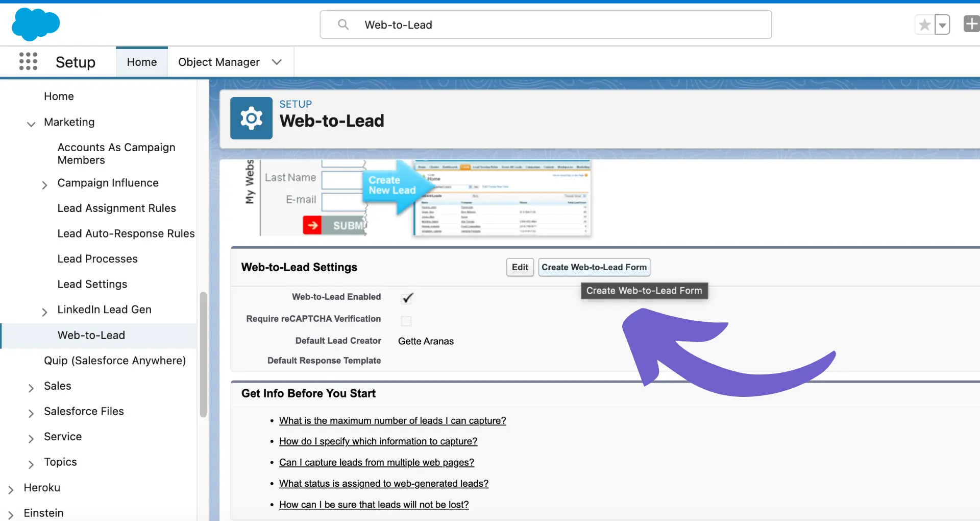Toggle the Web-to-Lead Enabled checkmark
Screen dimensions: 980x521
(x=407, y=298)
